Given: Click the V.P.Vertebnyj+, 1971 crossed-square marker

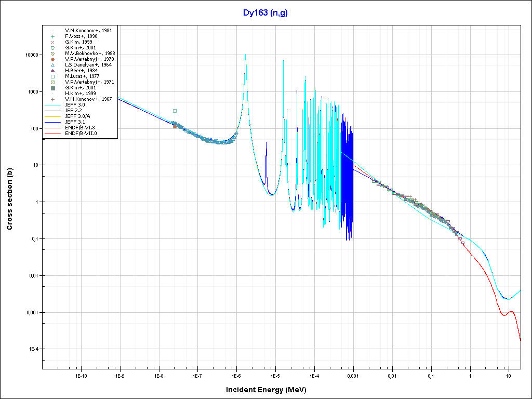Looking at the screenshot, I should 53,82.
